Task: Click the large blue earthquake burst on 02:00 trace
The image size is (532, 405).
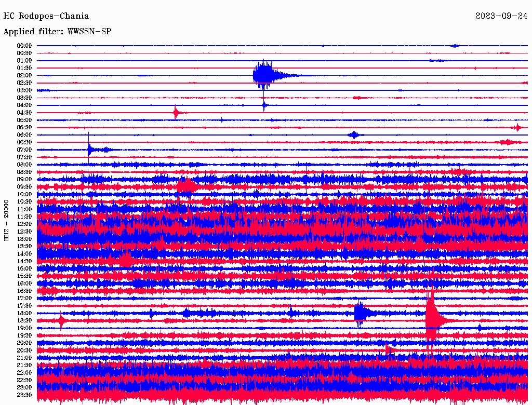Action: pyautogui.click(x=263, y=75)
